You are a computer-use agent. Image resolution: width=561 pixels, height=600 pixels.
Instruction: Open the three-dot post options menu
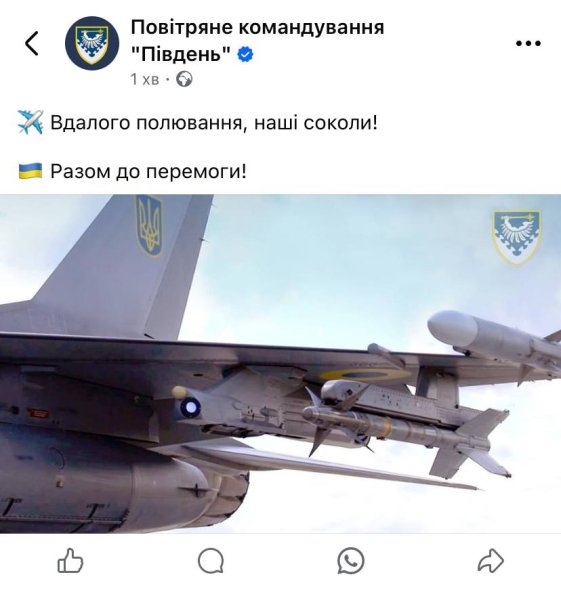[528, 43]
